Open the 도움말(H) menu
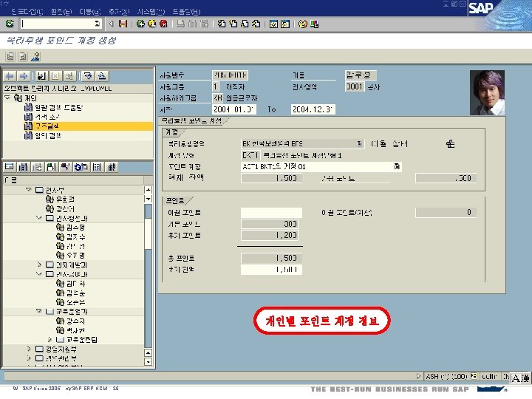Viewport: 532px width, 399px height. [186, 12]
